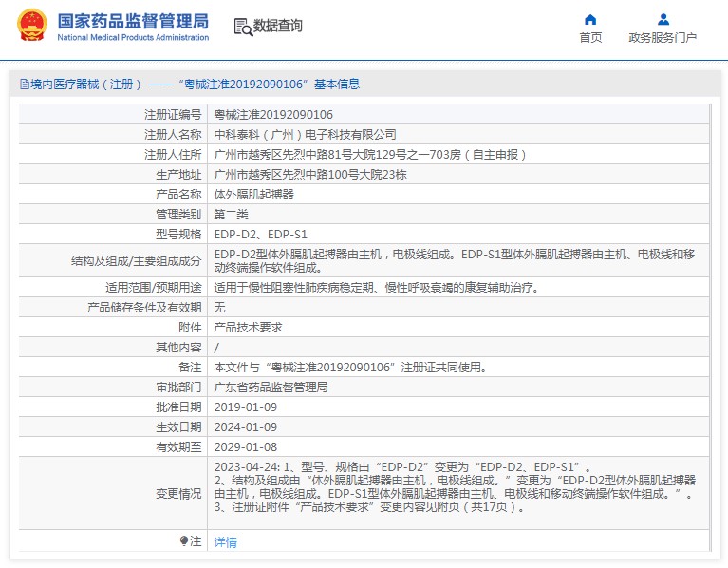
Task: Select the slash value beside 其他内容
Action: (x=216, y=348)
